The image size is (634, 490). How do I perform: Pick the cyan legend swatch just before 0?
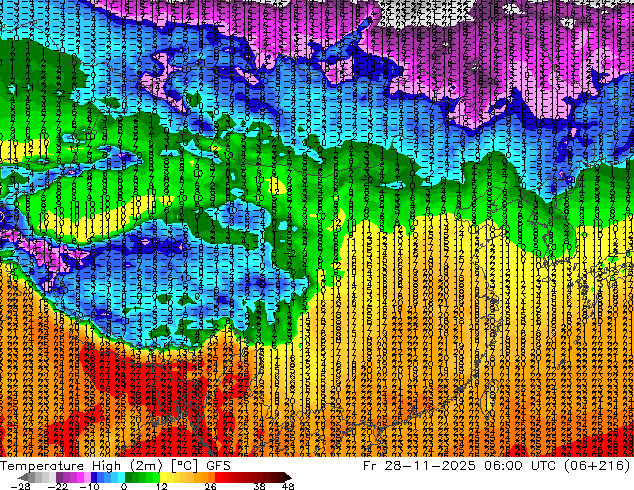pos(121,477)
